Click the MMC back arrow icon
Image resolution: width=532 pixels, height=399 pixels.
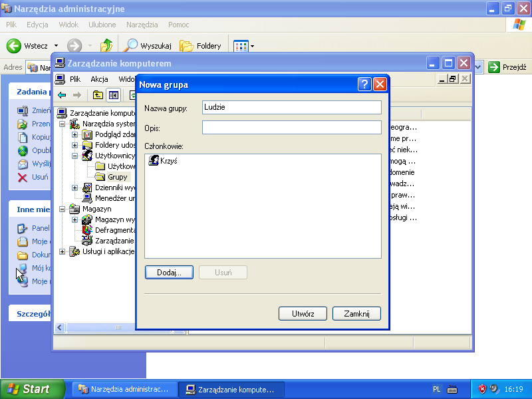tap(62, 95)
